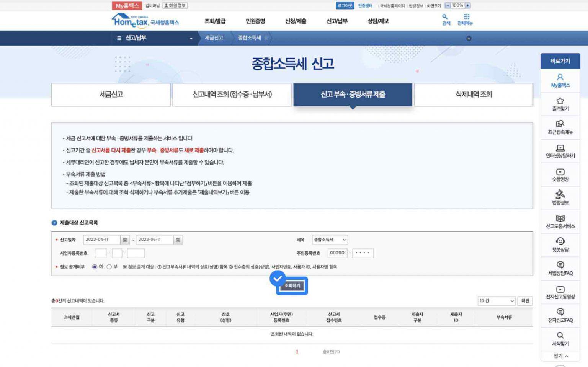Open 서식찾기 sidebar search icon
The height and width of the screenshot is (367, 588).
[x=560, y=335]
